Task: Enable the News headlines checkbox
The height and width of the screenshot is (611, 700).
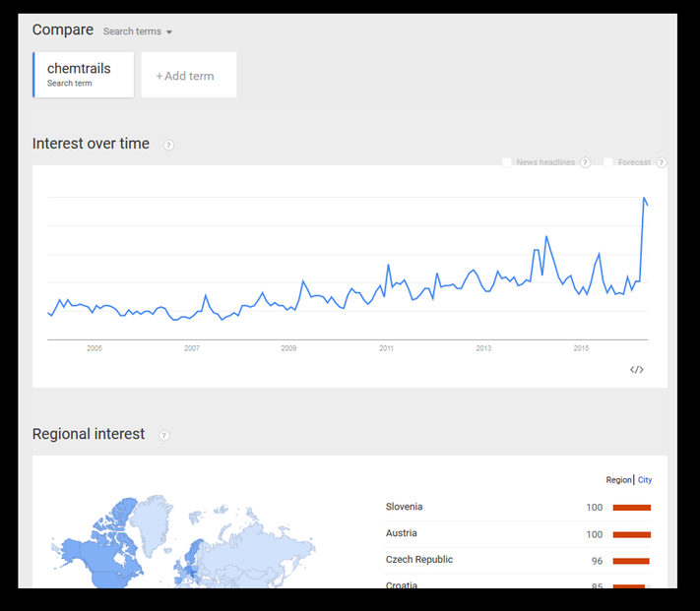Action: (x=507, y=162)
